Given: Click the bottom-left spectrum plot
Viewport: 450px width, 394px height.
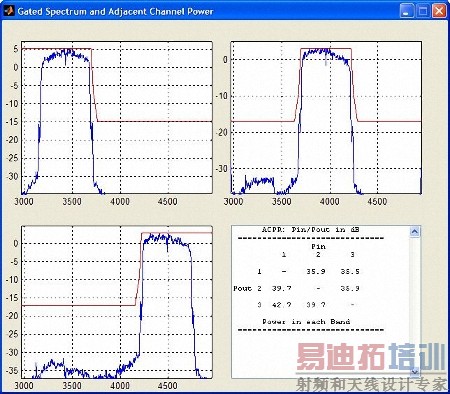Looking at the screenshot, I should 117,302.
